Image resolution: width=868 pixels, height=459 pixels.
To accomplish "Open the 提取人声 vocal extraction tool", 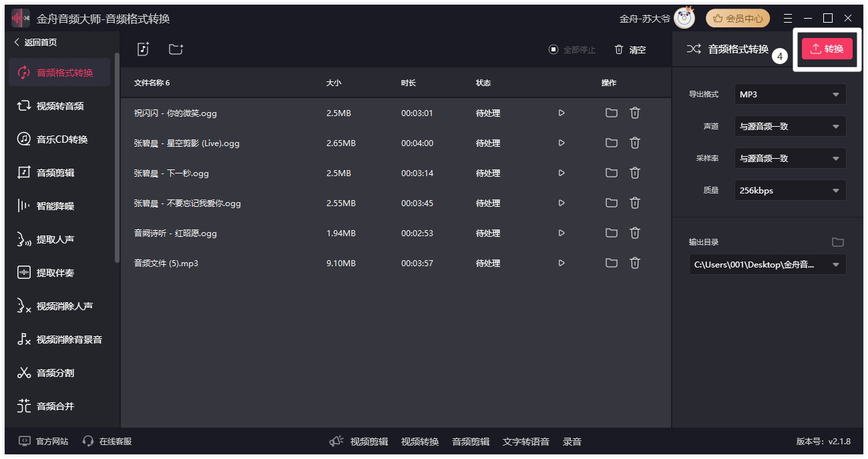I will (x=59, y=239).
